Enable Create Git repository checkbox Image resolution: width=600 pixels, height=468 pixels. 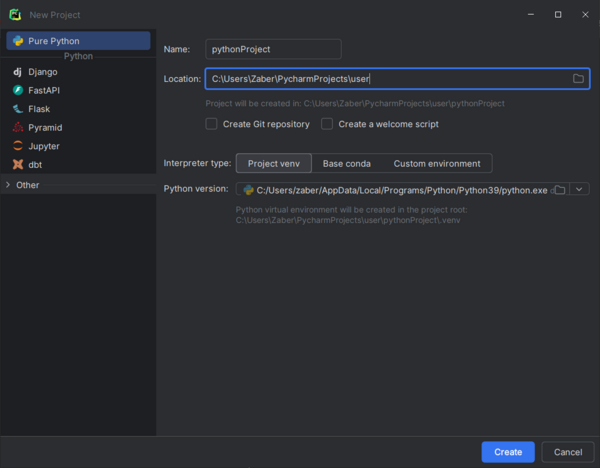click(211, 124)
